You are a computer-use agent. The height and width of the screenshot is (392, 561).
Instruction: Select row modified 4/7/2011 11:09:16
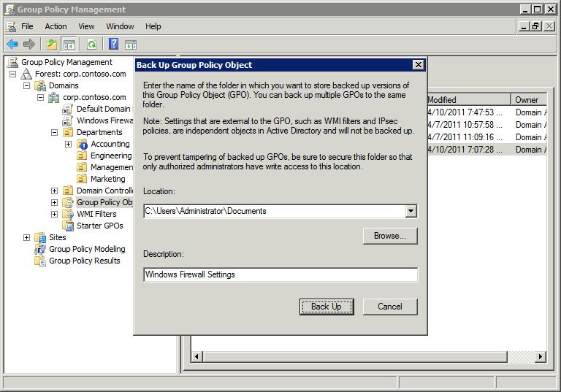[486, 137]
